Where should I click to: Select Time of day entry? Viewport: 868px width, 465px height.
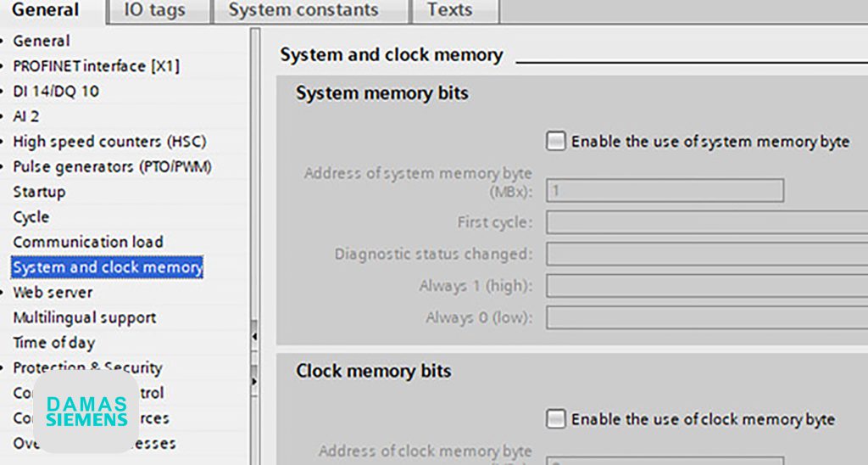point(53,343)
